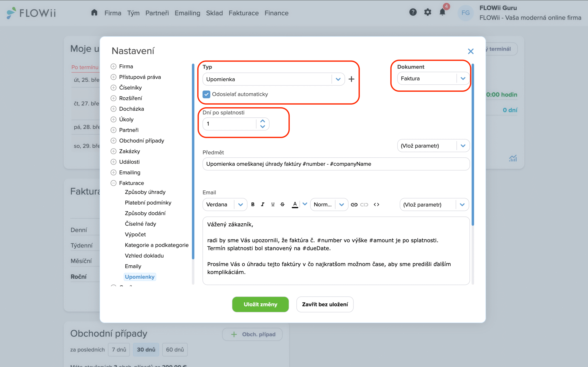Uncheck Odosielať automaticky checkbox
588x367 pixels.
206,94
